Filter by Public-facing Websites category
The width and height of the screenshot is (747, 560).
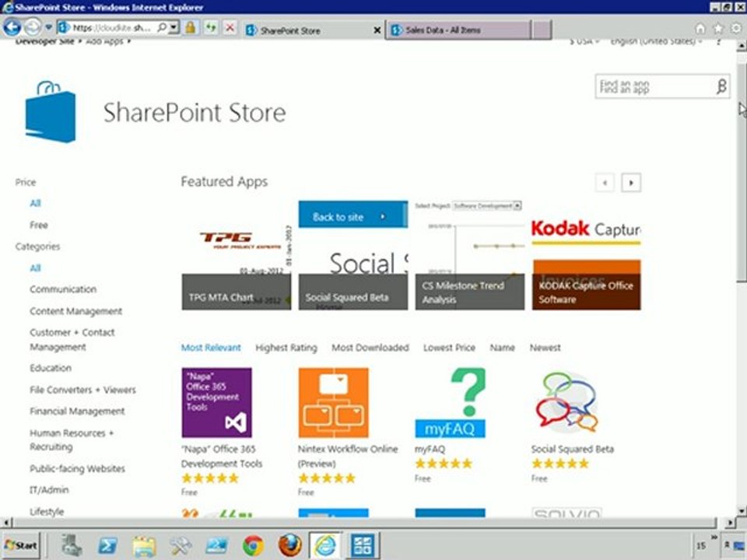(x=77, y=468)
